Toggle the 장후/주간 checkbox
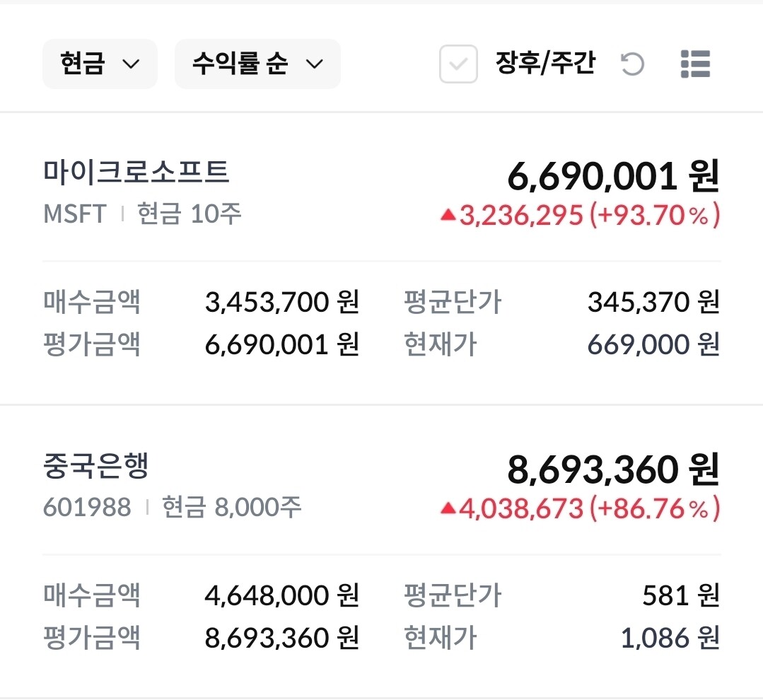The height and width of the screenshot is (700, 763). [x=458, y=64]
